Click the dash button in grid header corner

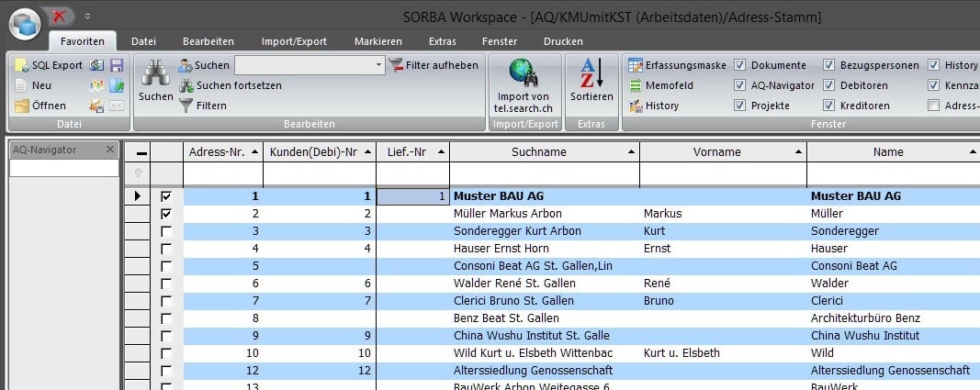coord(141,153)
